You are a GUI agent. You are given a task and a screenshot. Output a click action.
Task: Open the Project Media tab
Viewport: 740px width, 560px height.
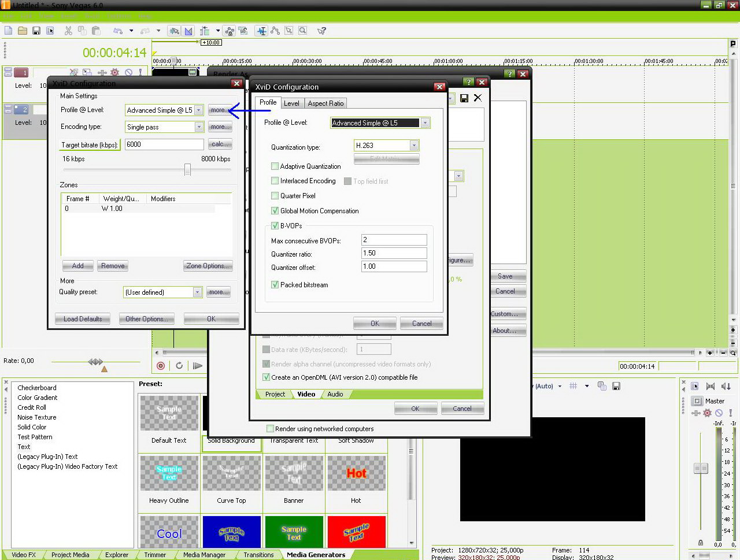tap(71, 555)
